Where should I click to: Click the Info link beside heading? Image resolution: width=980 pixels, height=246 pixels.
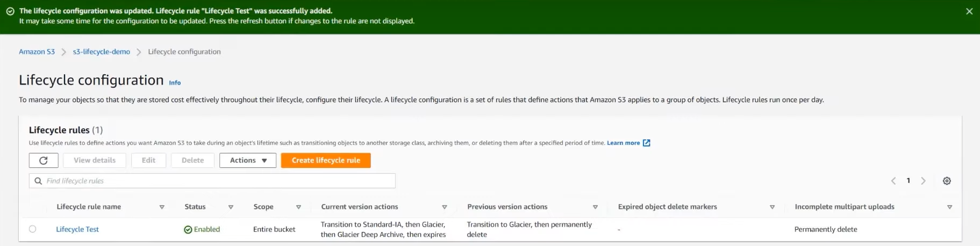pyautogui.click(x=175, y=83)
